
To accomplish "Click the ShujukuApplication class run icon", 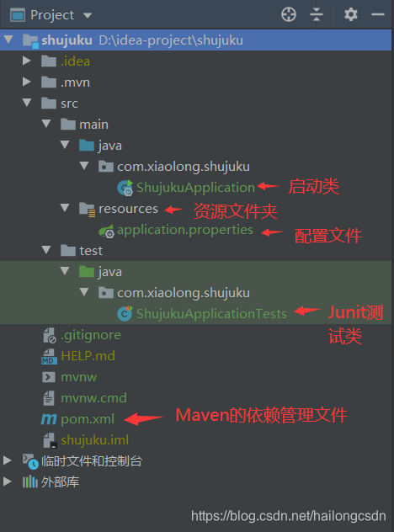I will pyautogui.click(x=125, y=188).
